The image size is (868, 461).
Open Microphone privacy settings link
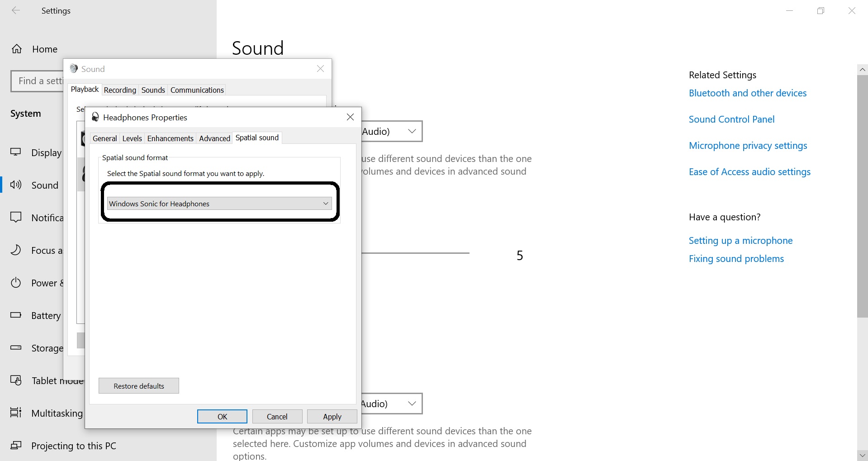(748, 146)
